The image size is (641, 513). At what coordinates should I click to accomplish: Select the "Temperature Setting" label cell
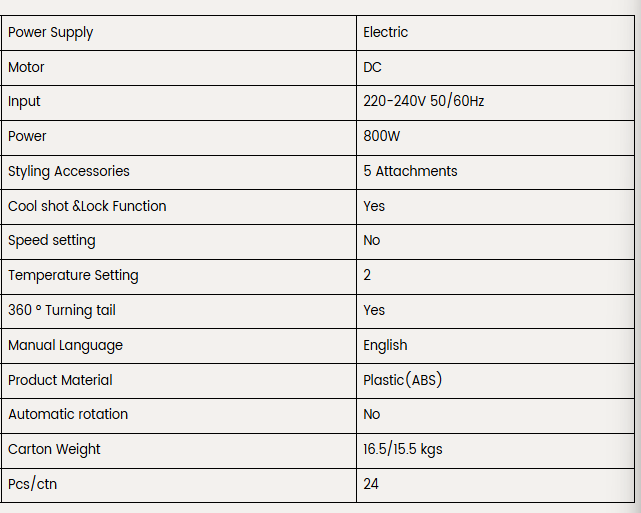[x=73, y=275]
